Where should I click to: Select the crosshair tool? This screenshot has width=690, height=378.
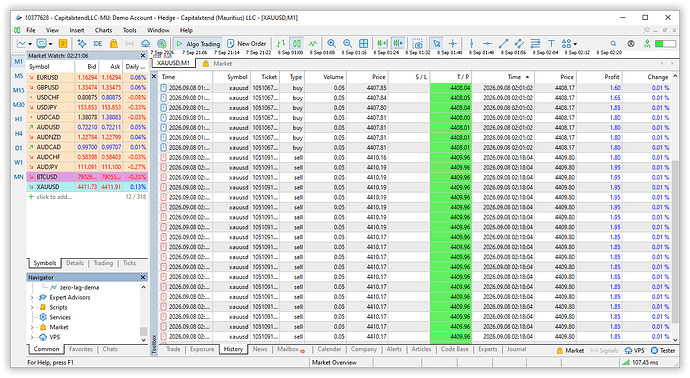[452, 44]
